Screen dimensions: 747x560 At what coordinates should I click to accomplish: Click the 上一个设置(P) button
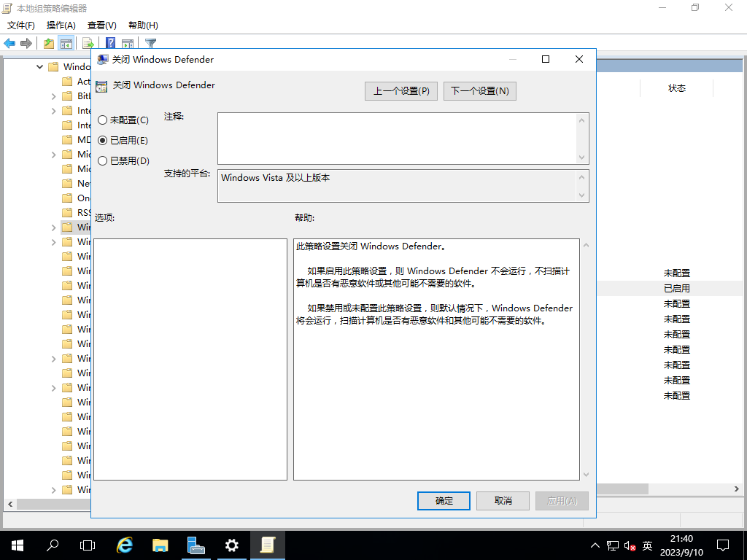pos(401,91)
